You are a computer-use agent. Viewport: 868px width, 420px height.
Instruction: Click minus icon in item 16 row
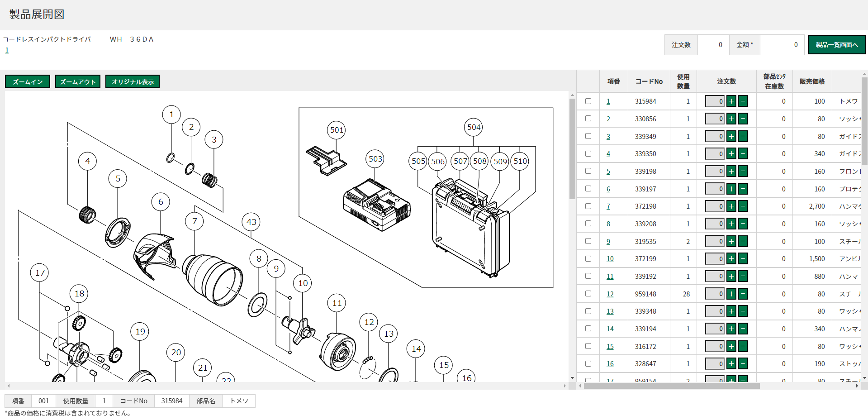pos(743,364)
